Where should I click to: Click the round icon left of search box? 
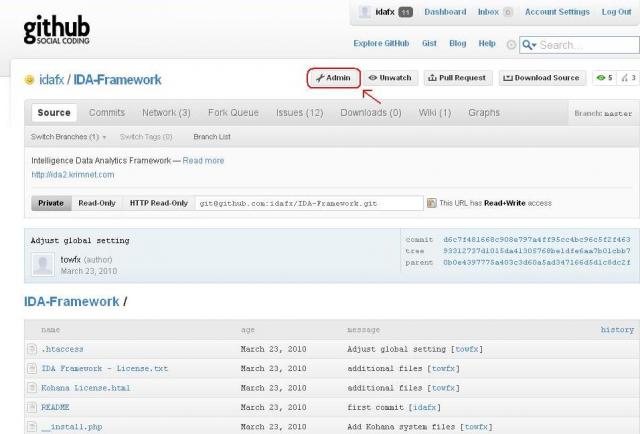pyautogui.click(x=511, y=45)
